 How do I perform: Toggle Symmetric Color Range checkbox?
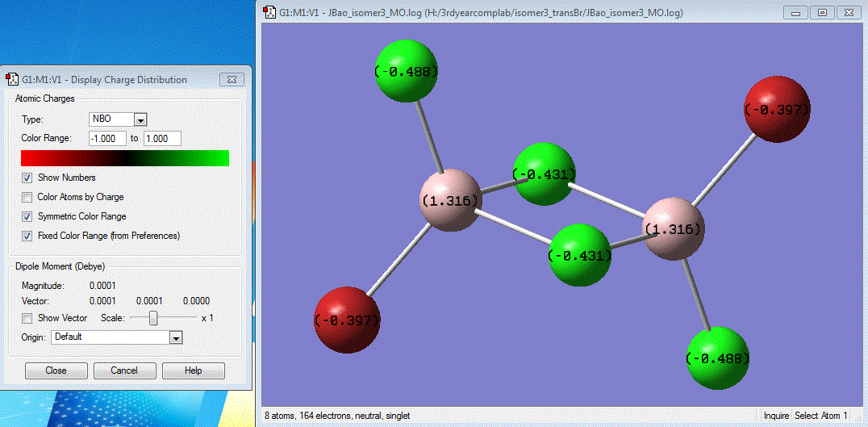coord(27,216)
